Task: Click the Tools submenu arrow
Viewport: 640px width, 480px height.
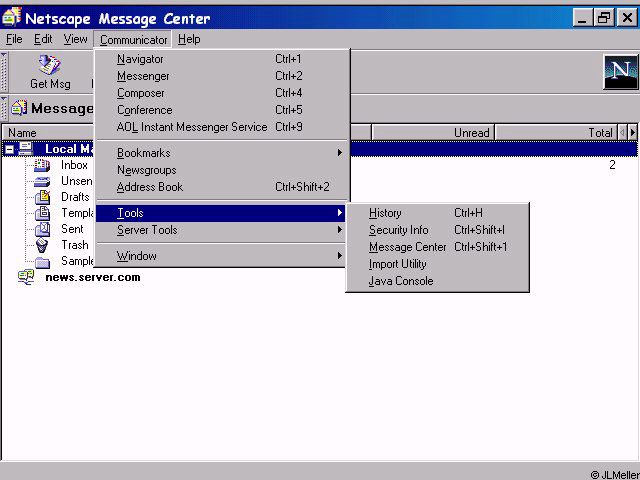Action: [x=340, y=213]
